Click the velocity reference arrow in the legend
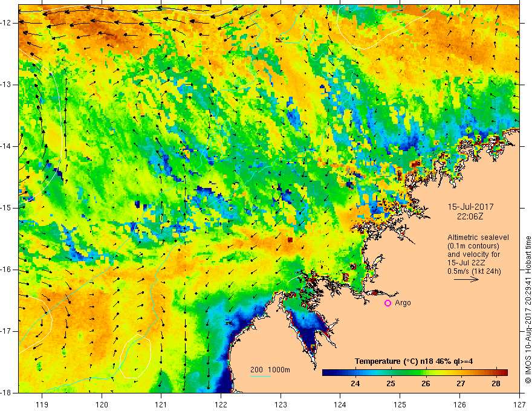Image resolution: width=532 pixels, height=411 pixels. coord(466,279)
